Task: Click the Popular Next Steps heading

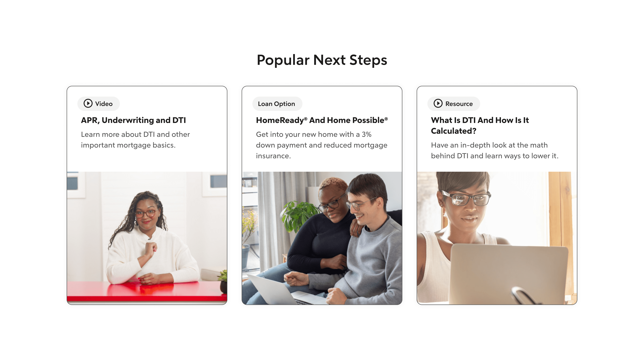Action: point(322,60)
